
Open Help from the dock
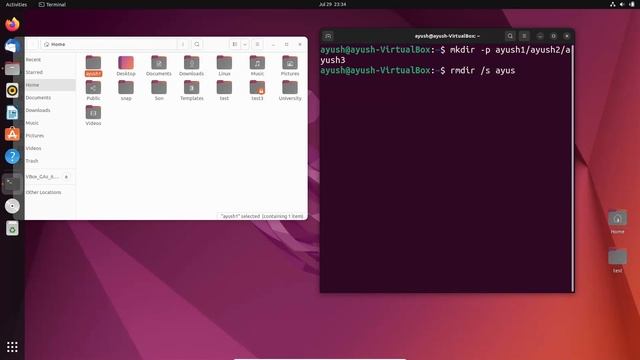pyautogui.click(x=12, y=156)
